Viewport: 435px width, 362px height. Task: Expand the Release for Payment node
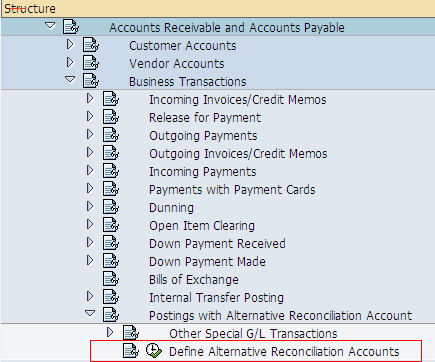tap(90, 116)
